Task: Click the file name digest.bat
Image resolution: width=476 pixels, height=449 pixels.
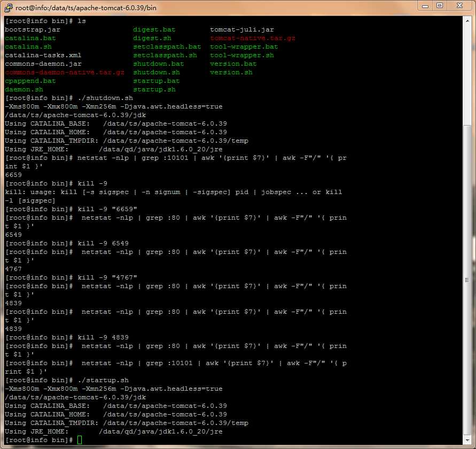Action: pos(154,29)
